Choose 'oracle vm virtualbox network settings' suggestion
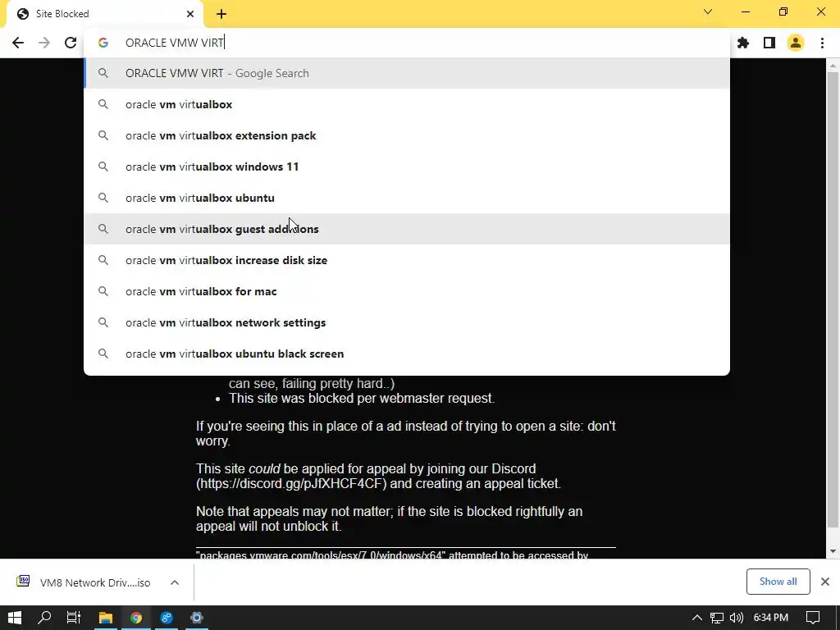Image resolution: width=840 pixels, height=630 pixels. tap(407, 322)
